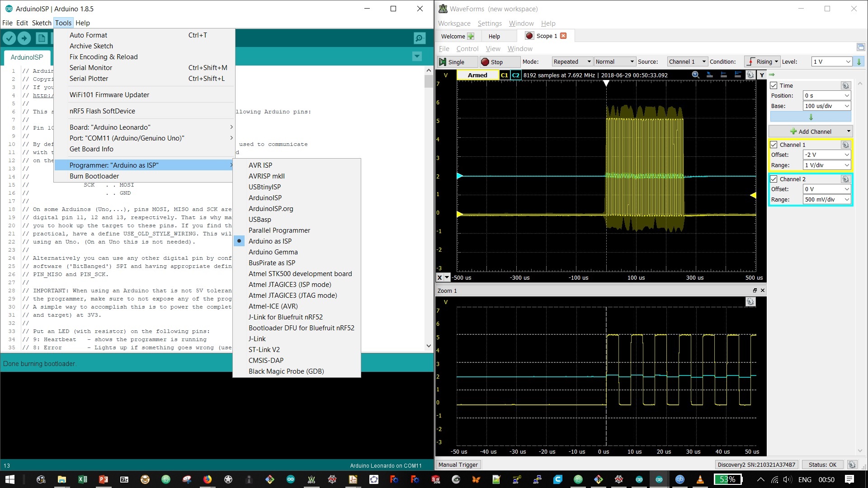Undock the Zoom 1 panel

point(755,291)
